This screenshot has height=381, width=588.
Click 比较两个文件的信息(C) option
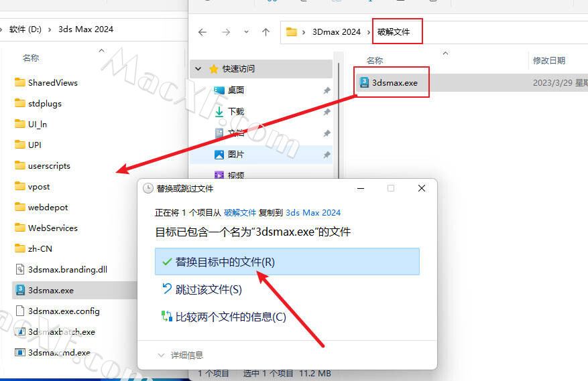point(224,317)
